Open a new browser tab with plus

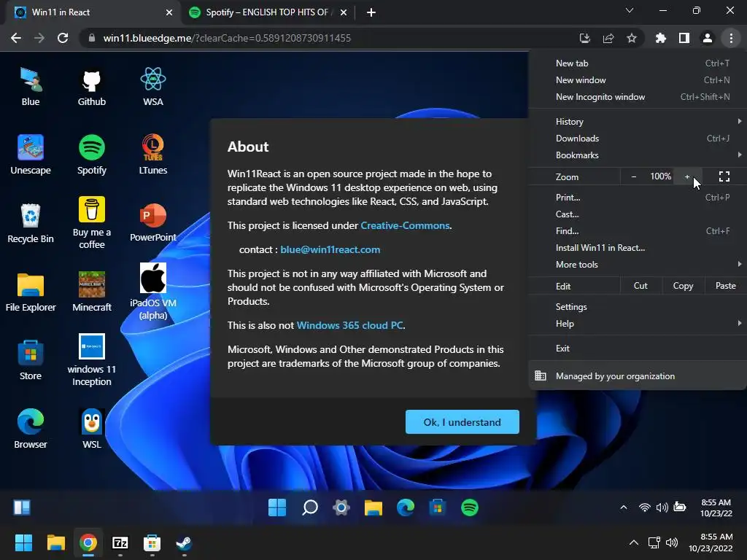(371, 12)
